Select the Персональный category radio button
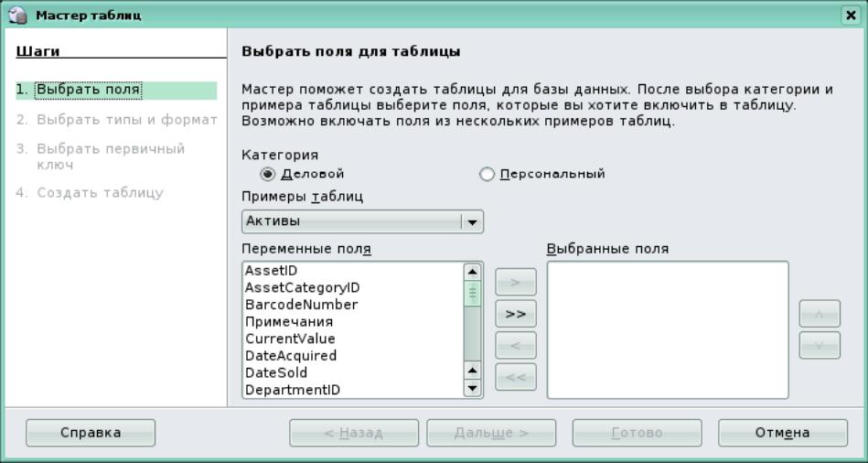 click(487, 174)
